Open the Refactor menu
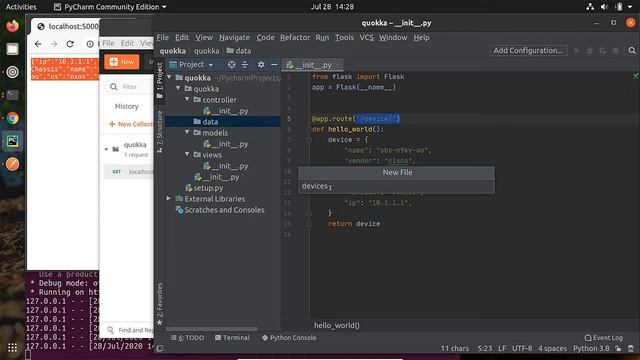Viewport: 640px width, 360px height. coord(295,38)
